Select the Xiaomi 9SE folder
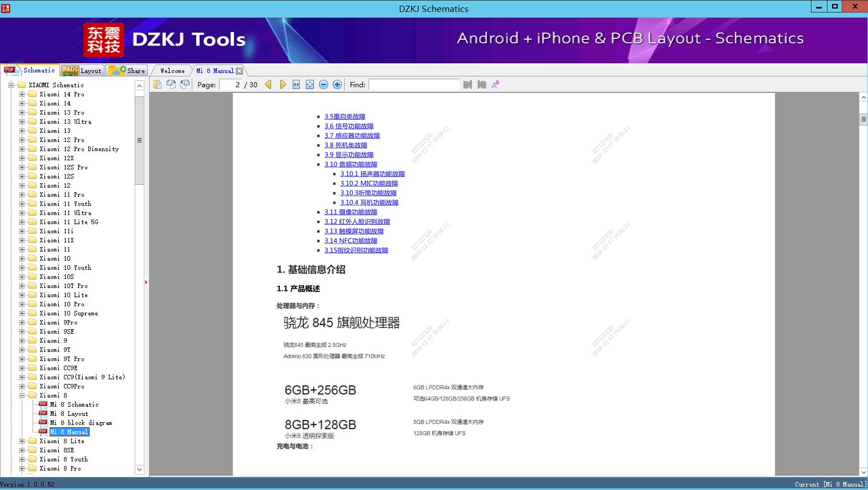 point(56,331)
